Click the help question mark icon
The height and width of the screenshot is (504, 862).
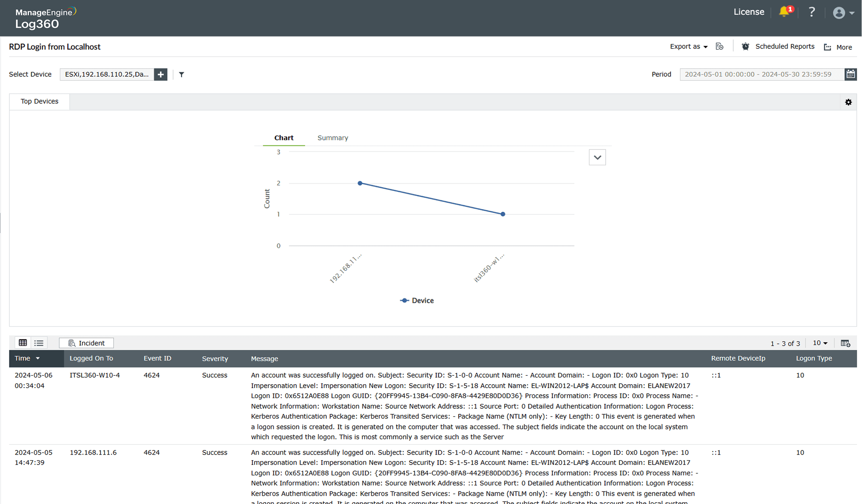(x=811, y=12)
